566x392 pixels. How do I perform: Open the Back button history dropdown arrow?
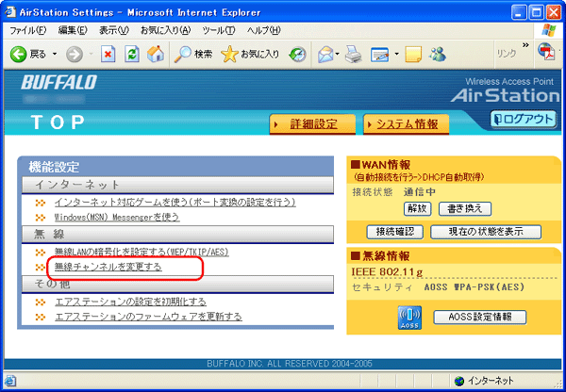[x=55, y=55]
